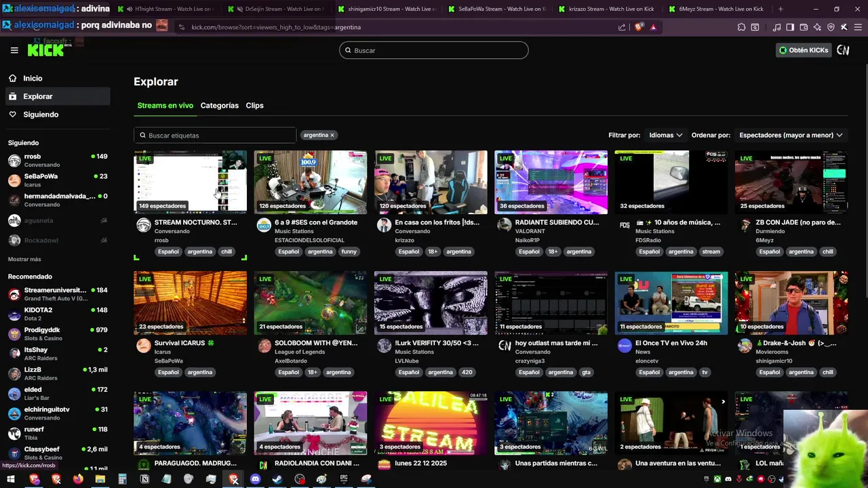Open Epic Games launcher from the taskbar
868x488 pixels.
[x=344, y=479]
